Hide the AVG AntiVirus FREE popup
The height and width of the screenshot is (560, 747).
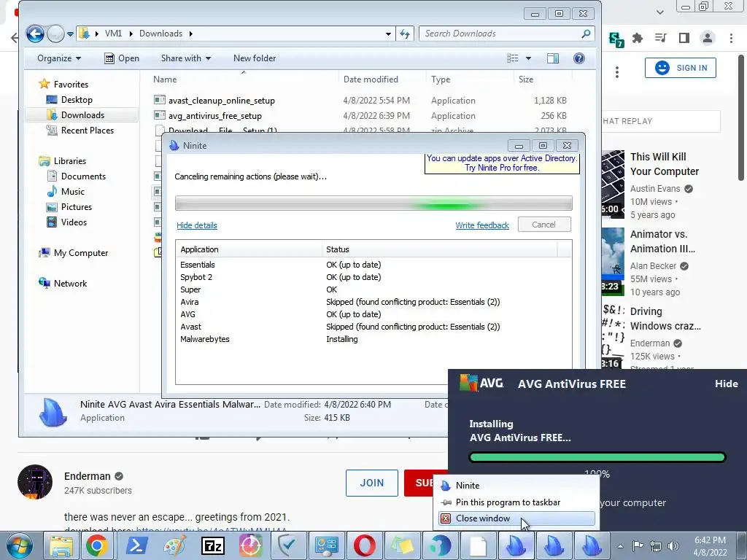pos(726,384)
